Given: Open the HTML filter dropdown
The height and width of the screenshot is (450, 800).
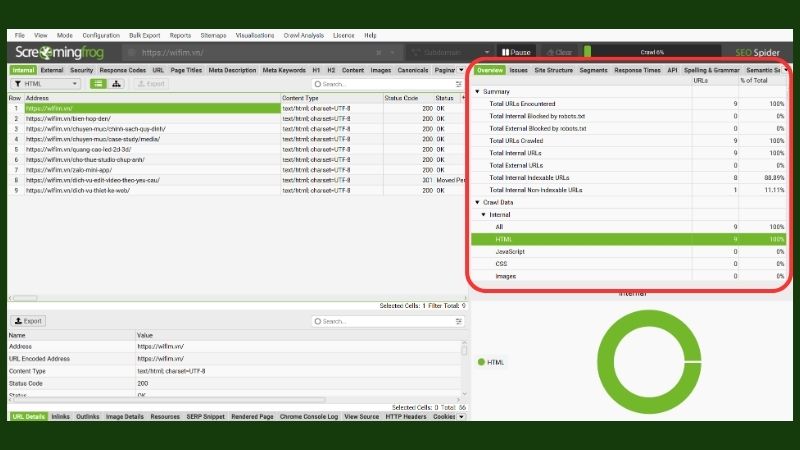Looking at the screenshot, I should coord(45,84).
